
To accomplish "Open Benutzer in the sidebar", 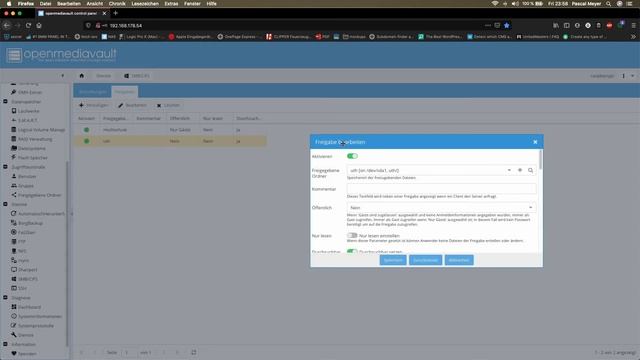I will tap(24, 176).
